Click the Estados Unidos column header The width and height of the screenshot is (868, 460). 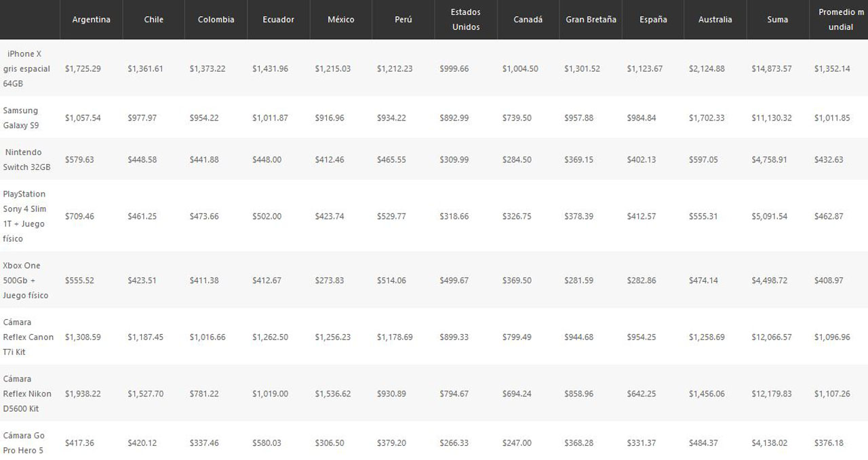pos(466,20)
